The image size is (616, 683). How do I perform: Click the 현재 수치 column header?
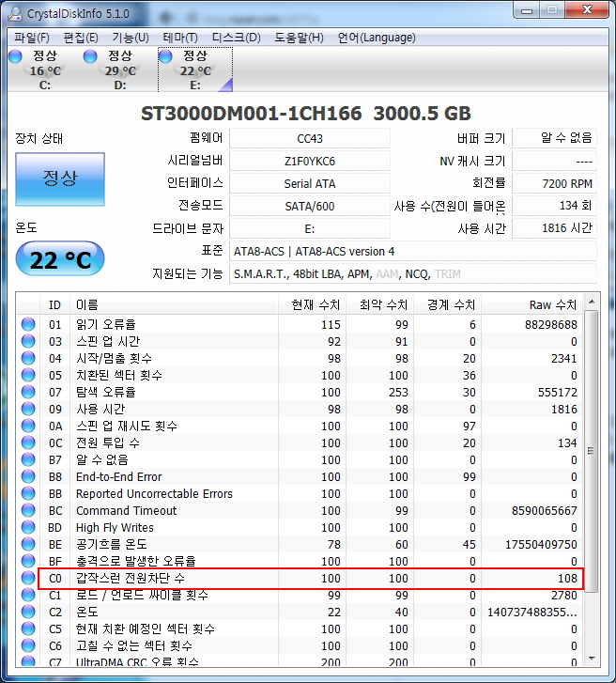312,305
